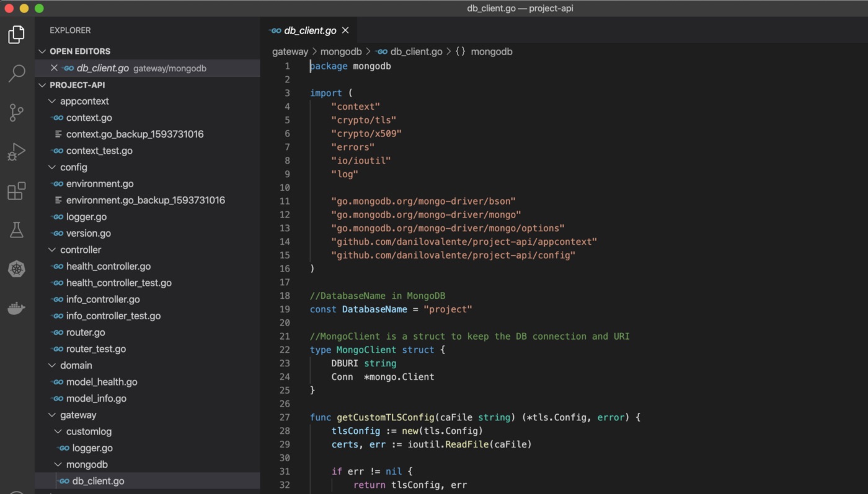868x494 pixels.
Task: Collapse the controller folder
Action: [x=53, y=250]
